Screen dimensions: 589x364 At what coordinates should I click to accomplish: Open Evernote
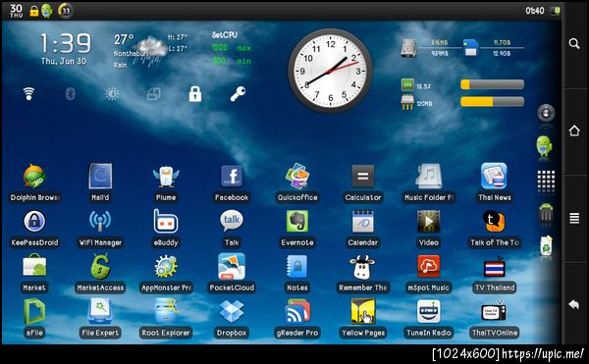[297, 222]
